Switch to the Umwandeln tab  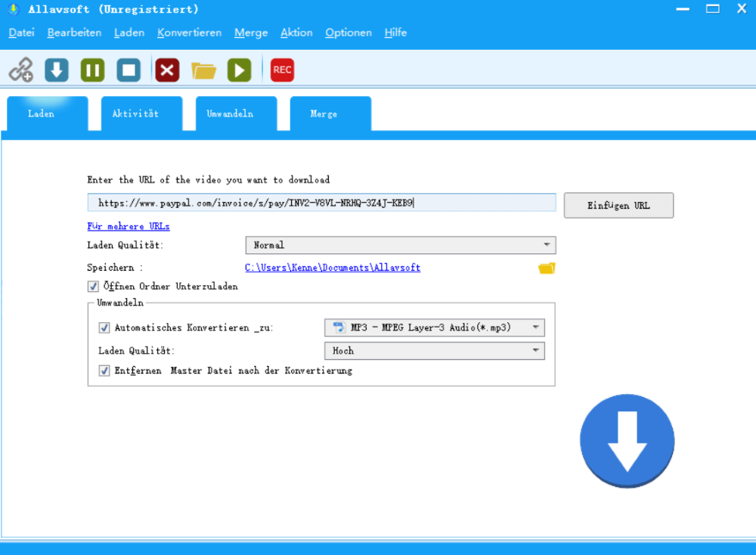point(236,113)
